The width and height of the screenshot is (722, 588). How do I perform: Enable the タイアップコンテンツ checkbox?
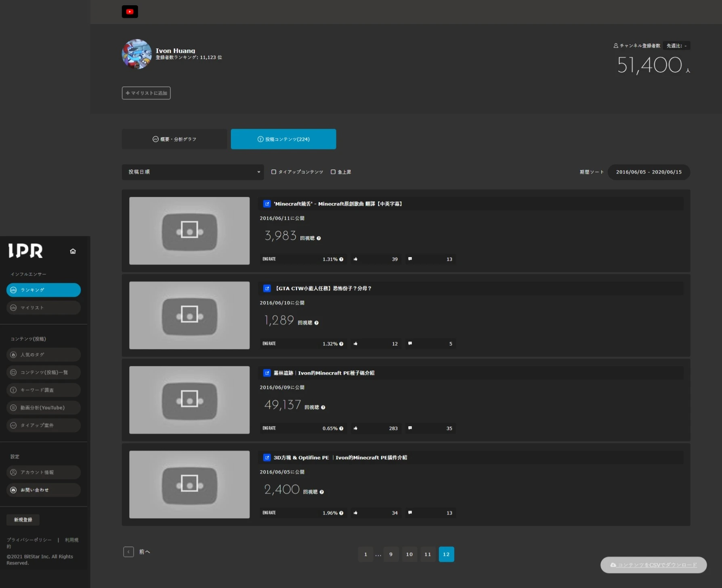point(274,172)
